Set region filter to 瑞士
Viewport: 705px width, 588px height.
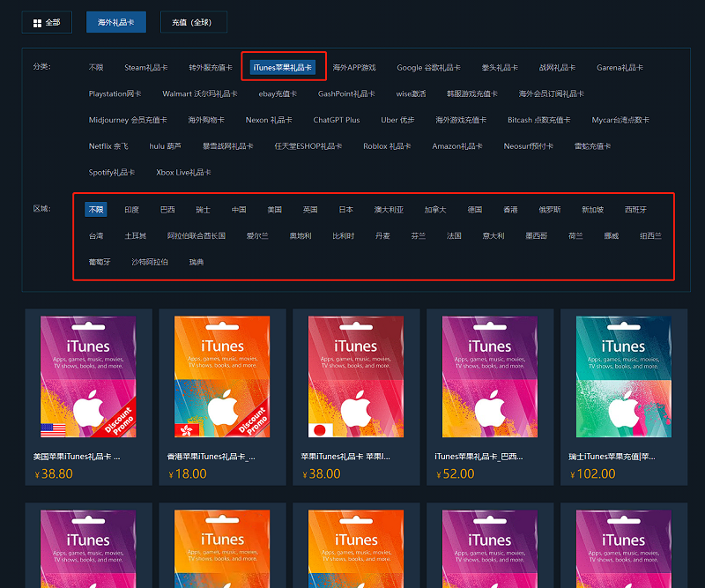[203, 210]
